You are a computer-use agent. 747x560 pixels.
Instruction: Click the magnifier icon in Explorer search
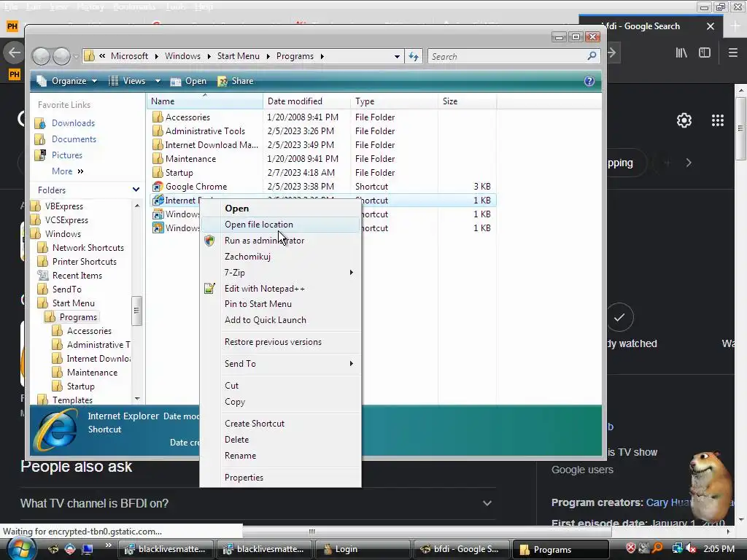tap(592, 56)
